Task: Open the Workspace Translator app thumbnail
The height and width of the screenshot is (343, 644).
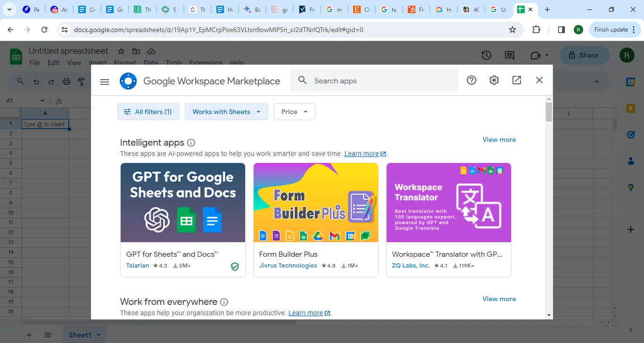Action: tap(449, 203)
